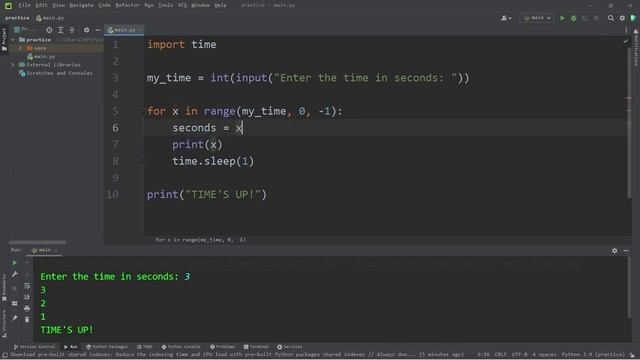Click practice in the navigation breadcrumb
Viewport: 640px width, 360px height.
[17, 18]
